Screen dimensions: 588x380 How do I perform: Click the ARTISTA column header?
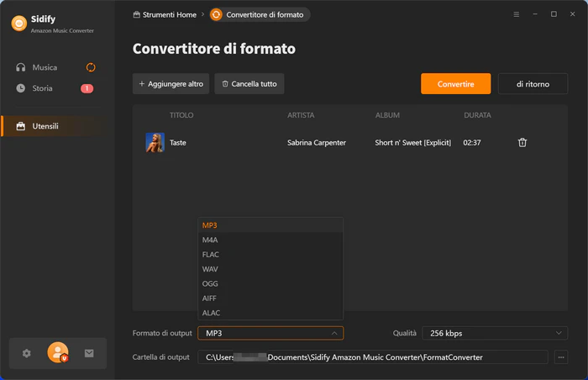pyautogui.click(x=301, y=115)
